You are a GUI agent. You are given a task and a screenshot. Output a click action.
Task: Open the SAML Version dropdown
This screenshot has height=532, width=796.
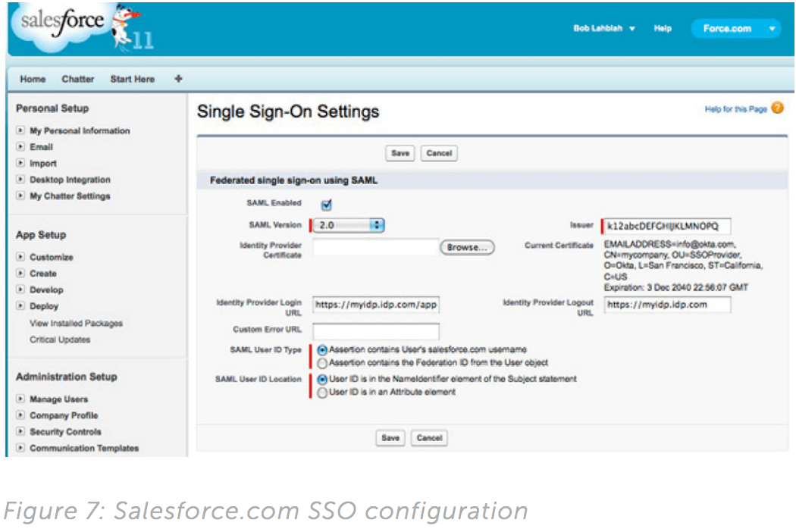(349, 225)
